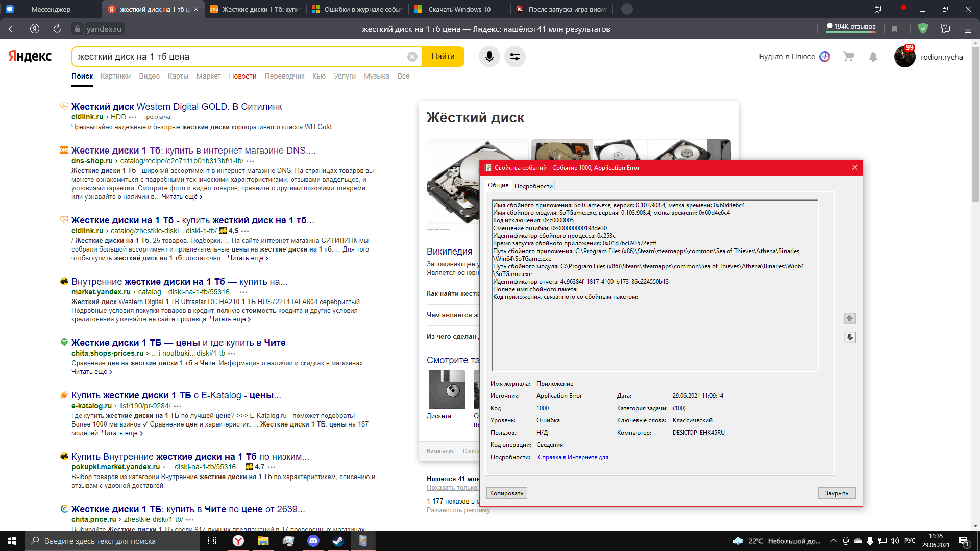Click the Яндекс logo
980x551 pixels.
coord(30,56)
